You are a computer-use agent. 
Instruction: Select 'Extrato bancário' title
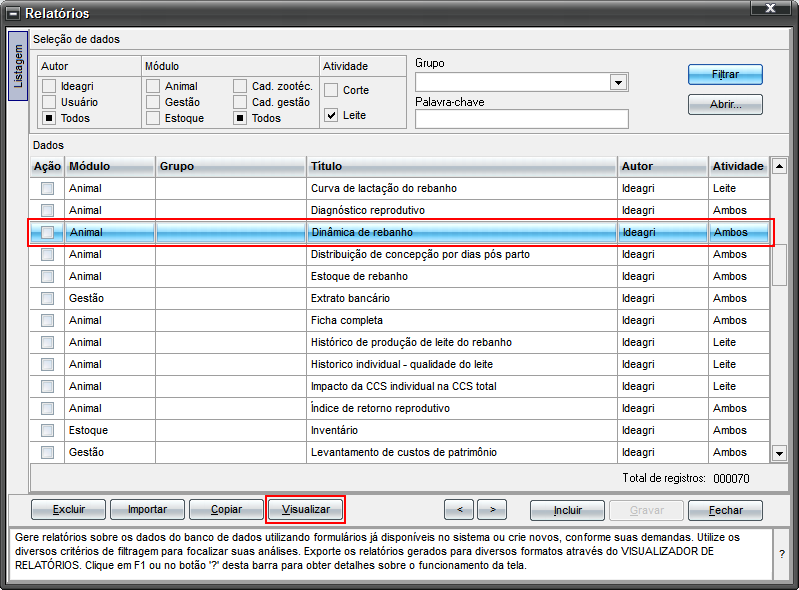(350, 298)
